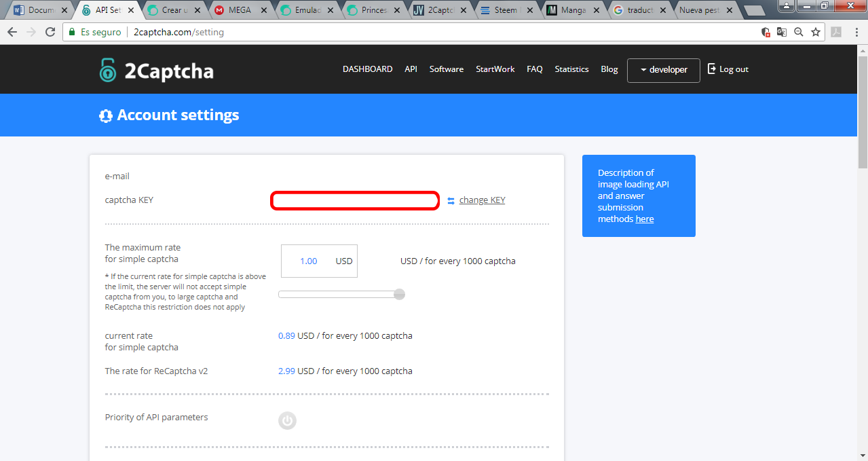
Task: Open the Chrome three-dot menu
Action: pyautogui.click(x=855, y=32)
